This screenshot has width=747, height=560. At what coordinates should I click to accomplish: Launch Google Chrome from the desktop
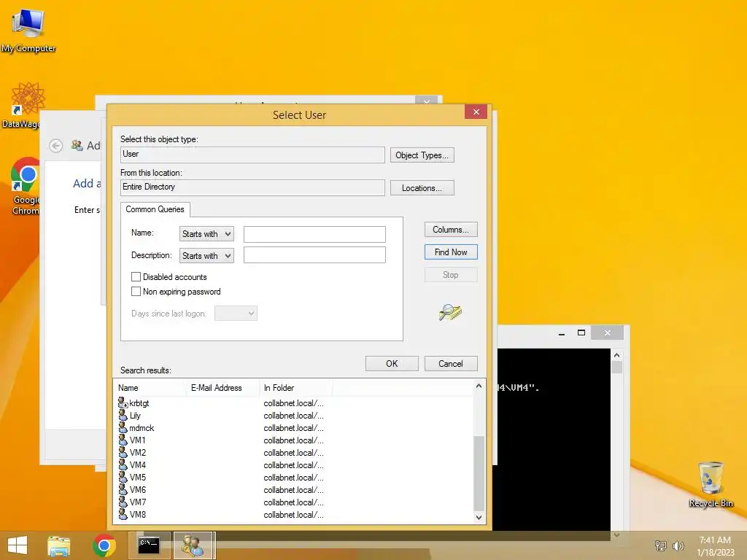25,186
